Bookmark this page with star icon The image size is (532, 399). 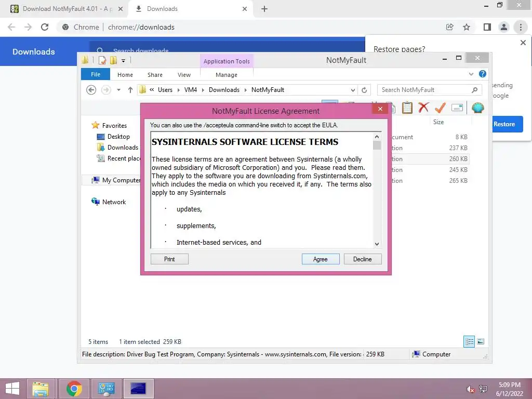point(467,27)
